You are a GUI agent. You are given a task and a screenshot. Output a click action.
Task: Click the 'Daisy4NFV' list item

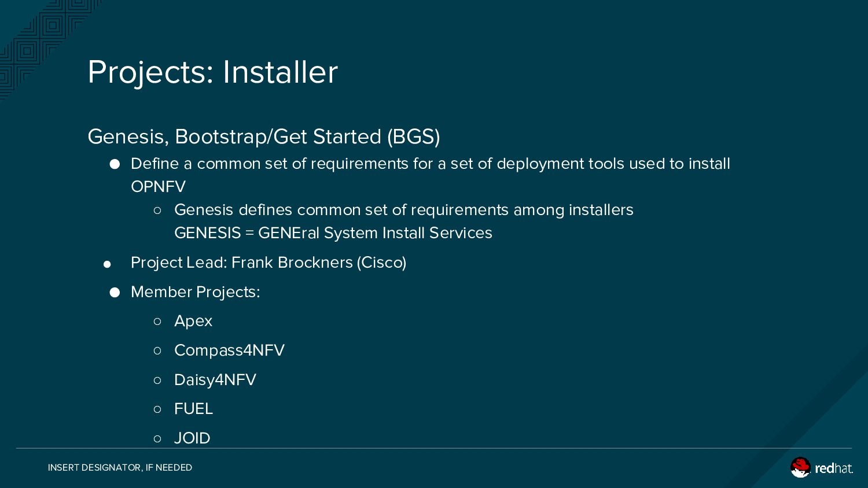pyautogui.click(x=215, y=380)
